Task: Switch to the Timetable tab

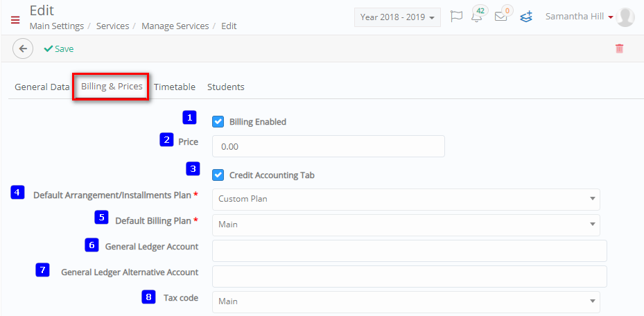Action: [175, 87]
